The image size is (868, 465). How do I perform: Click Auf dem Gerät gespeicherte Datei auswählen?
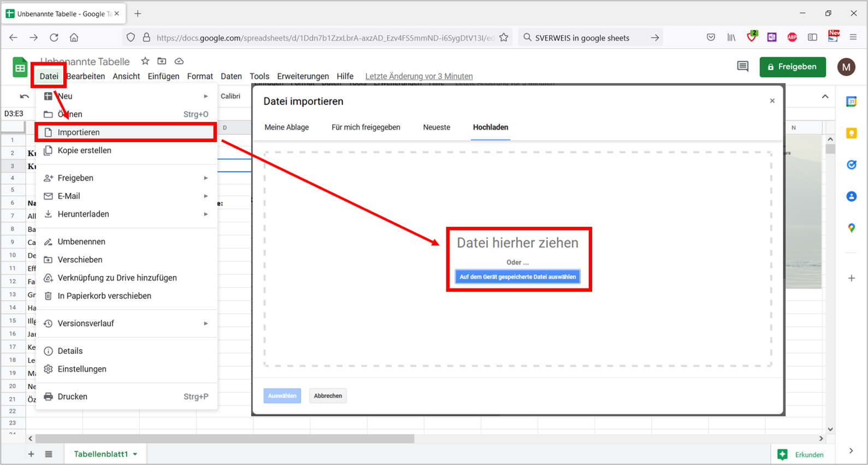point(517,277)
